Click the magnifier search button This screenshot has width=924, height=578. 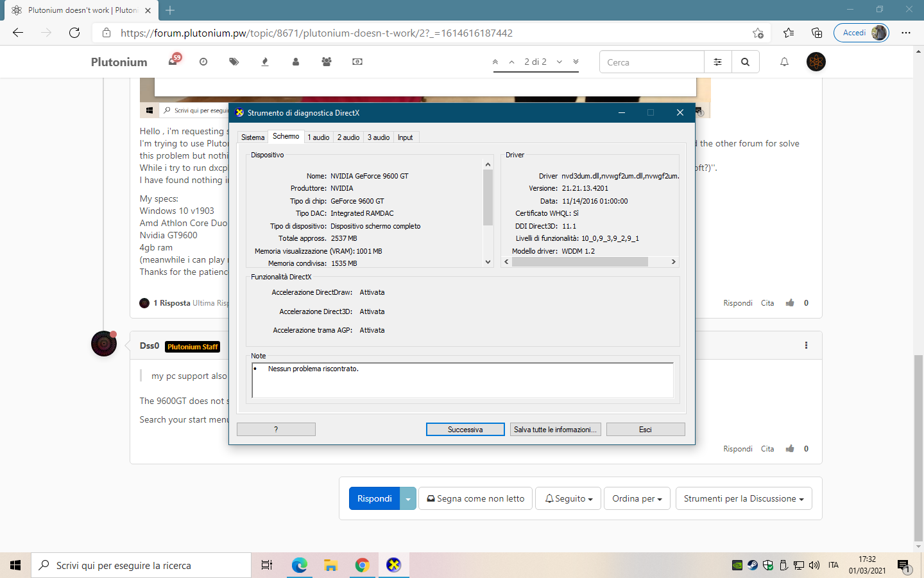click(x=746, y=62)
